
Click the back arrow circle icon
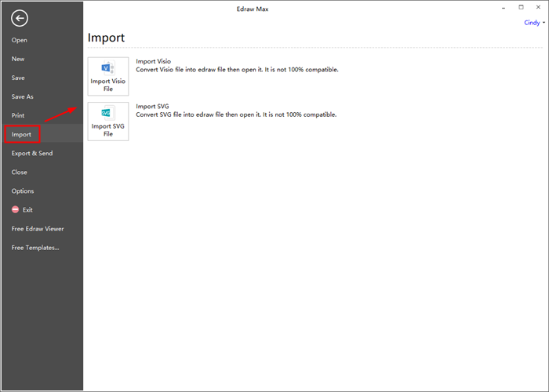(x=20, y=18)
